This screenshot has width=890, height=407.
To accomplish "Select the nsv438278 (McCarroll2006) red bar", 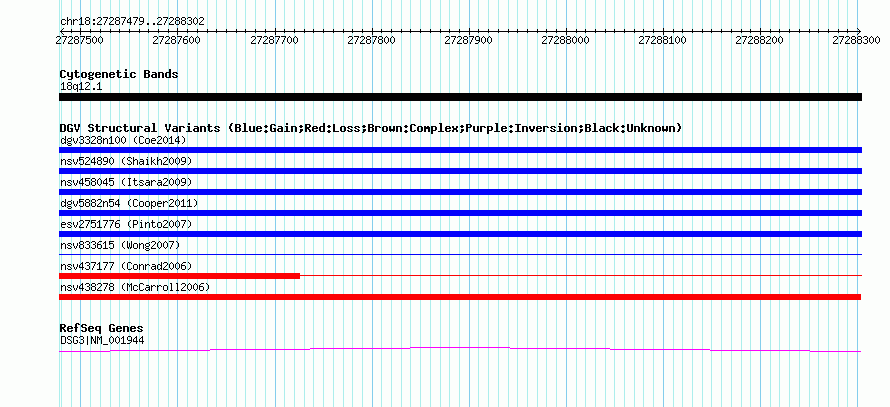I will point(460,297).
